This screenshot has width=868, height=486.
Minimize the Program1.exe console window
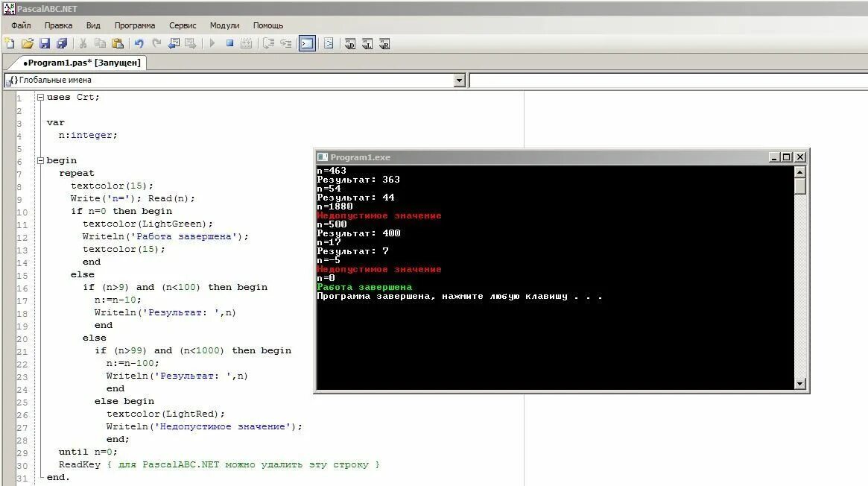pos(774,157)
